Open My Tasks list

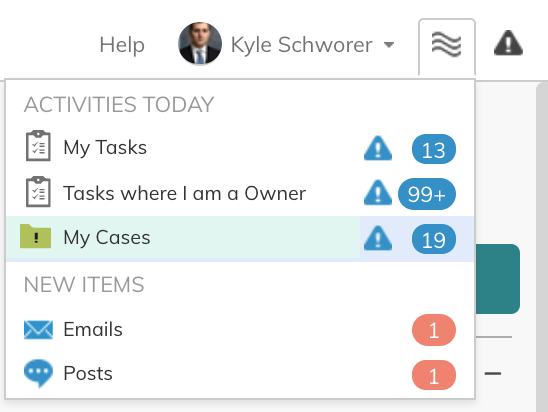tap(105, 147)
